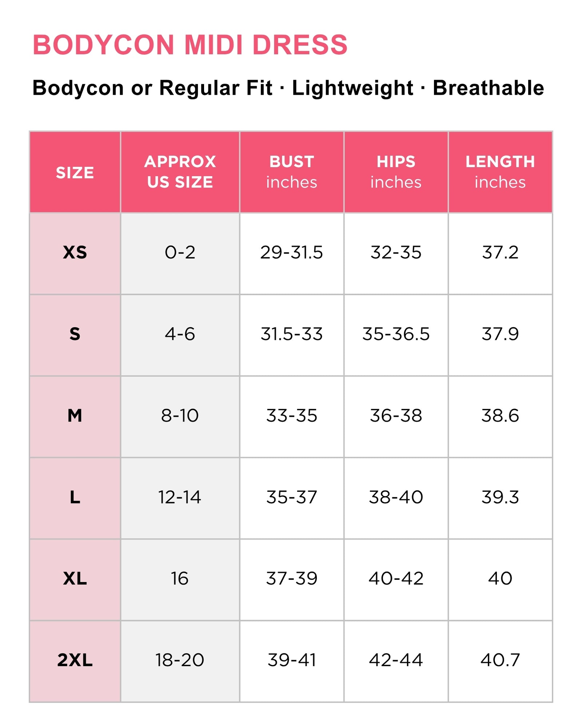The height and width of the screenshot is (728, 582).
Task: Click the 0-2 US size cell
Action: coord(180,253)
